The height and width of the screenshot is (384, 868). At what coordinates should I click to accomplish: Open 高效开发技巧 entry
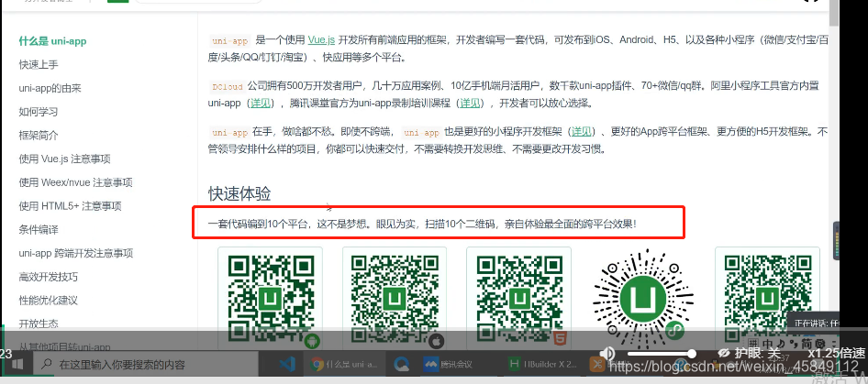(x=48, y=277)
